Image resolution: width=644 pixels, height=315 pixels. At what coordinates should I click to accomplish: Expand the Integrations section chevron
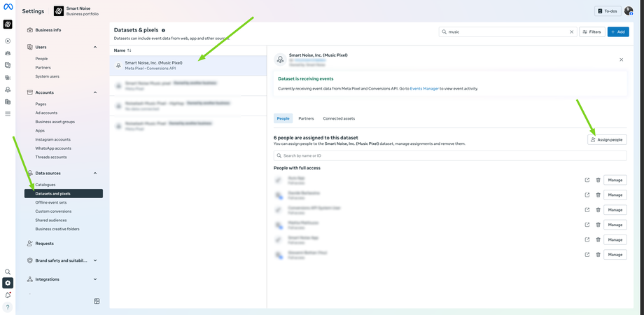point(95,279)
